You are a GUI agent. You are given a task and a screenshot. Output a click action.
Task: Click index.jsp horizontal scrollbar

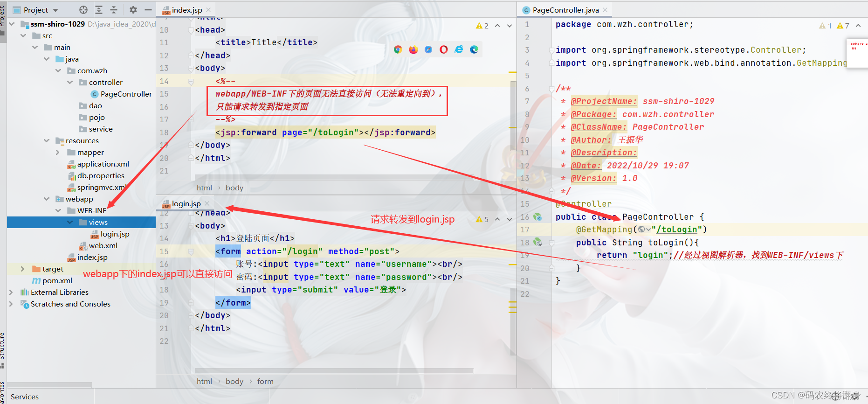[x=334, y=177]
